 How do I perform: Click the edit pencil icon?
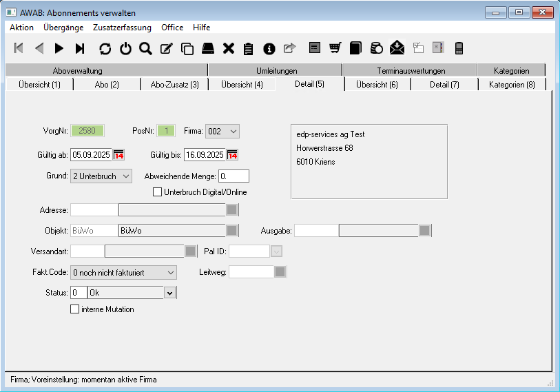pyautogui.click(x=166, y=48)
